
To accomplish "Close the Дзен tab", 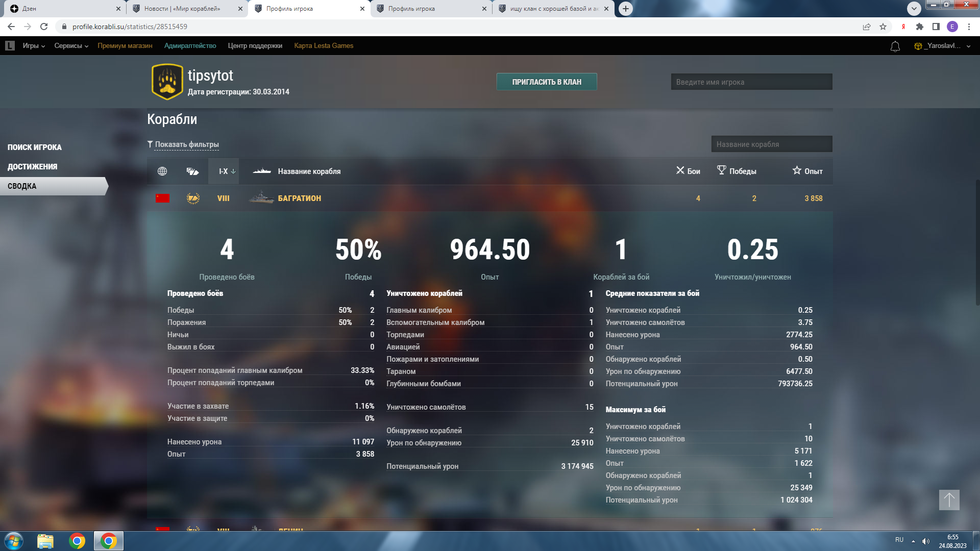I will tap(118, 9).
